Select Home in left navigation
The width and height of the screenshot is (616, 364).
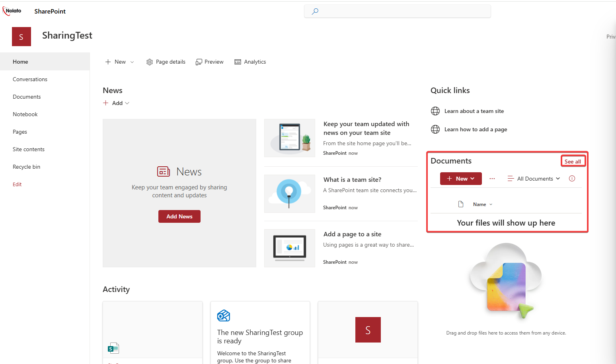[45, 62]
